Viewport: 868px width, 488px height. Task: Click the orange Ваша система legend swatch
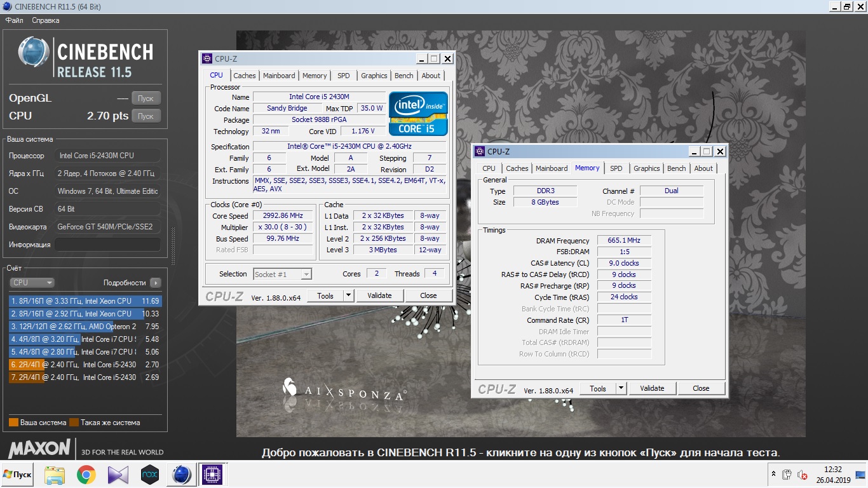(x=13, y=423)
